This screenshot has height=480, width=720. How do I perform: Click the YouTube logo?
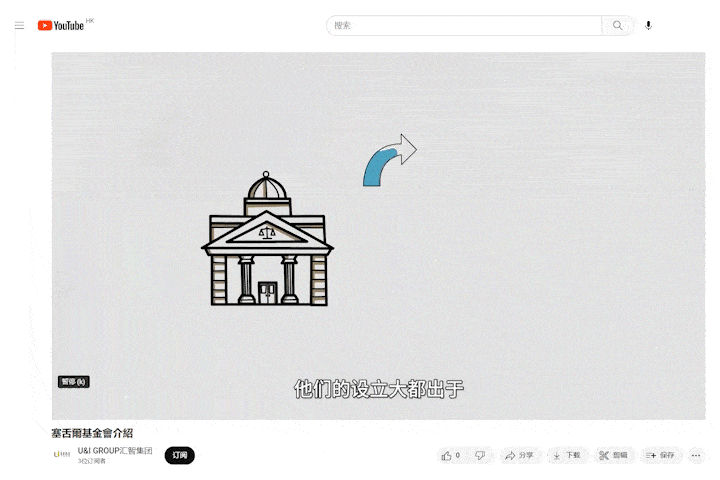coord(61,25)
